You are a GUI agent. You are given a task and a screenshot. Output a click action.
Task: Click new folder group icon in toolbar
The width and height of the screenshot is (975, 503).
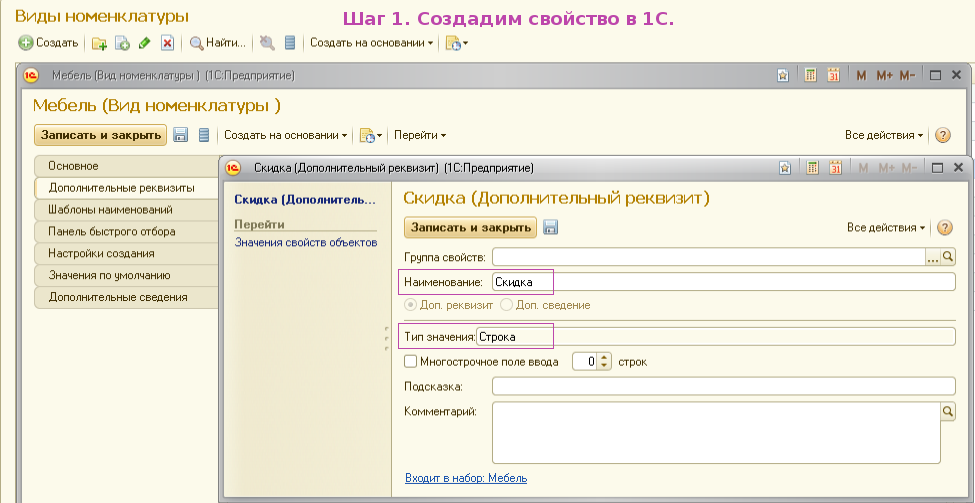point(99,43)
